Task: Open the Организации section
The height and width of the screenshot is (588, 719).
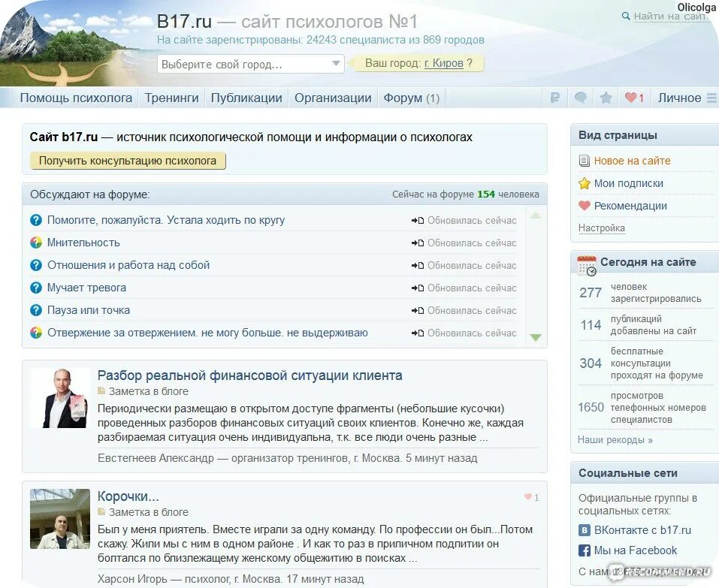Action: pyautogui.click(x=333, y=98)
